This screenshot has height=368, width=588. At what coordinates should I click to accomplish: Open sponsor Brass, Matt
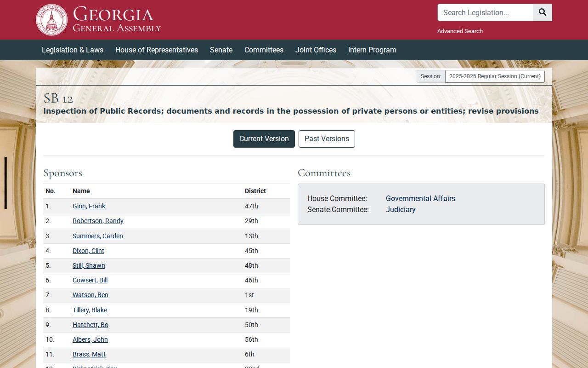[x=89, y=354]
